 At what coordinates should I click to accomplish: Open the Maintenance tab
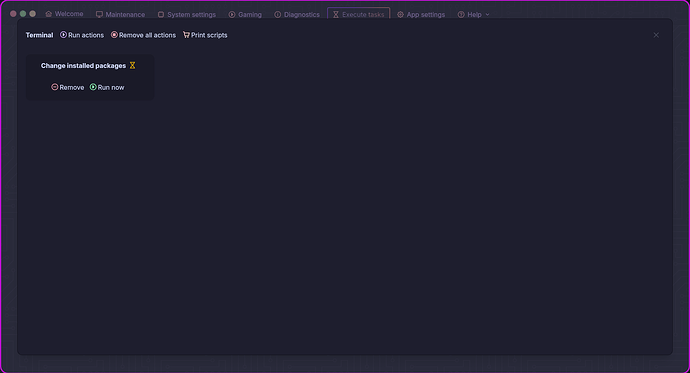click(x=120, y=15)
